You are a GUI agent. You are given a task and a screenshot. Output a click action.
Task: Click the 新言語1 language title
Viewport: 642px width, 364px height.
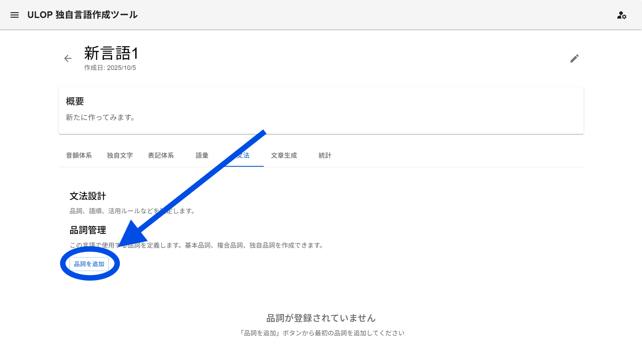tap(111, 53)
